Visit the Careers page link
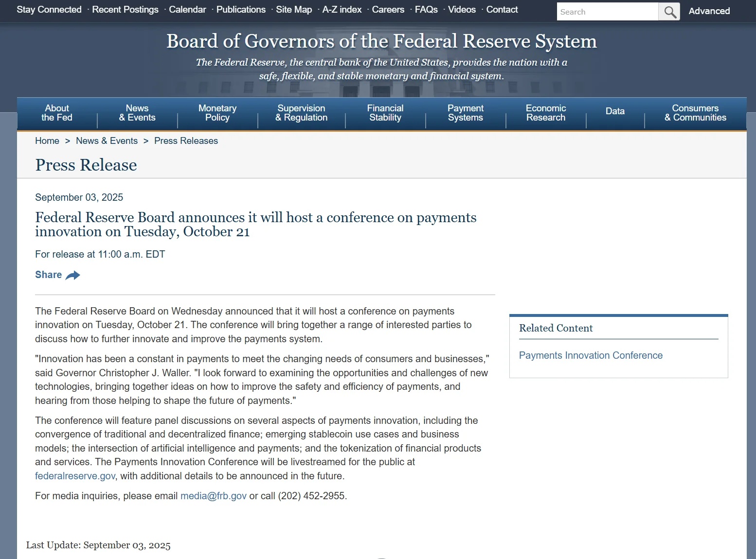Screen dimensions: 756x559 [388, 10]
